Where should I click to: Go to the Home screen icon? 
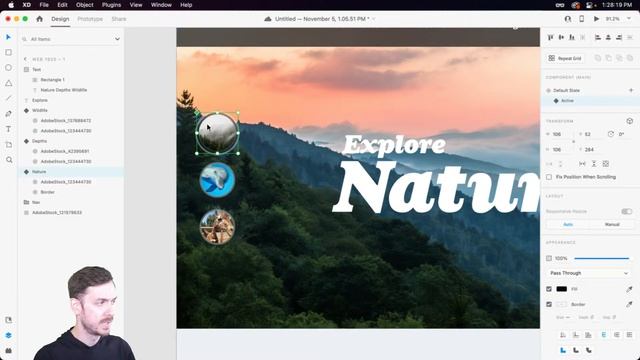coord(40,19)
